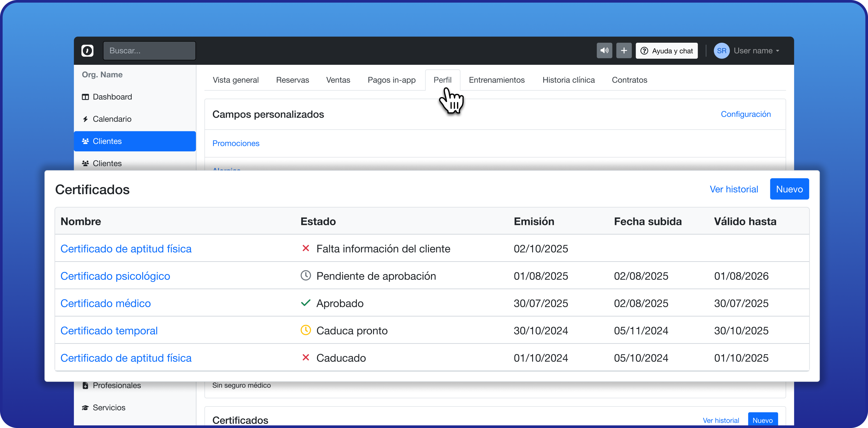
Task: Click the Profesionales sidebar icon
Action: (x=85, y=385)
